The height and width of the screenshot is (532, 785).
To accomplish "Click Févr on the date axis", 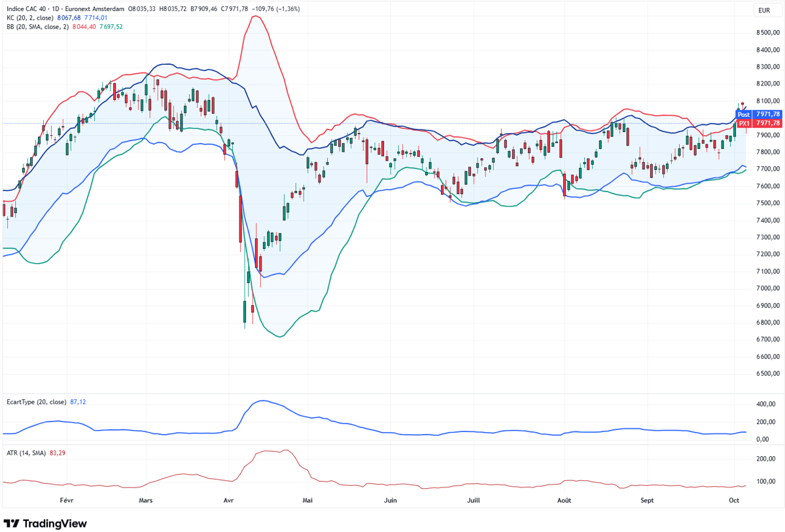I will [x=66, y=500].
